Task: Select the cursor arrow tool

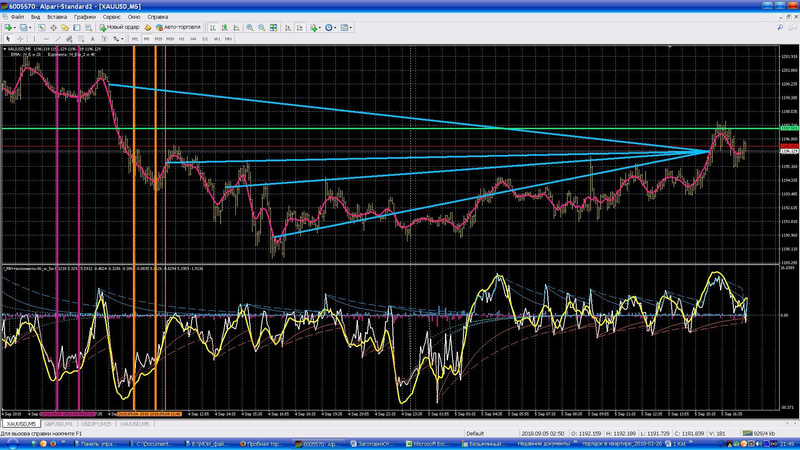Action: point(9,38)
